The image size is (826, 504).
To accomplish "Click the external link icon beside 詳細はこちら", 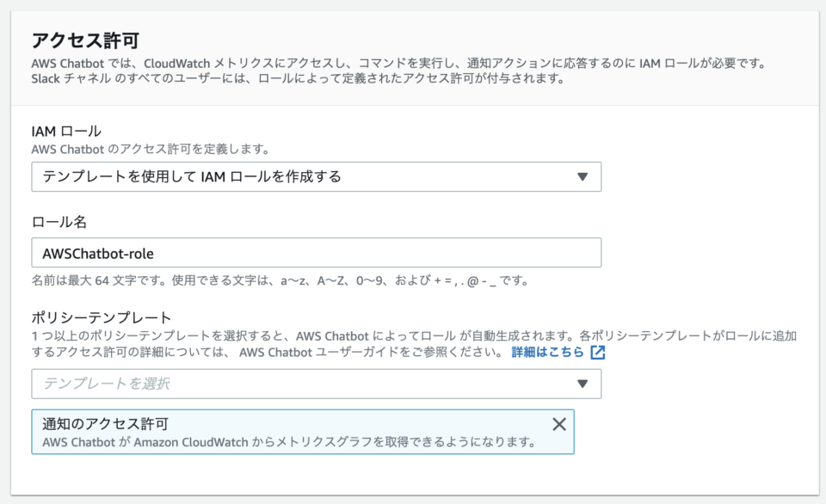I will point(596,352).
